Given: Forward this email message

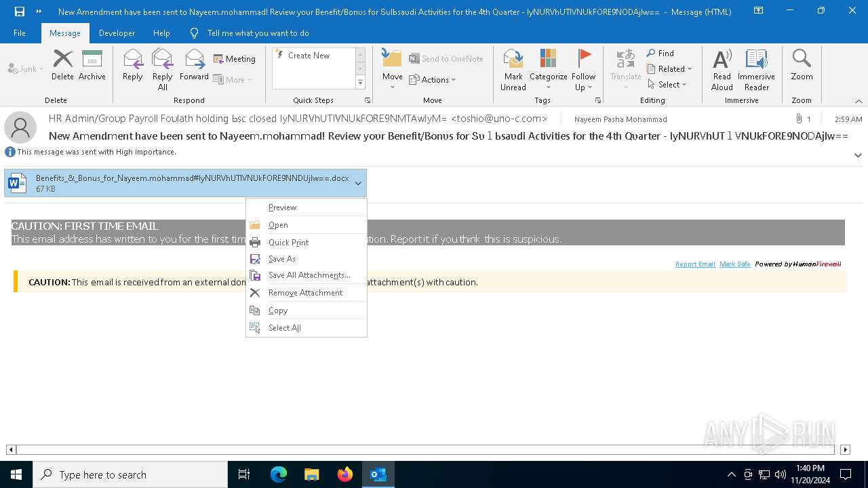Looking at the screenshot, I should (x=194, y=65).
